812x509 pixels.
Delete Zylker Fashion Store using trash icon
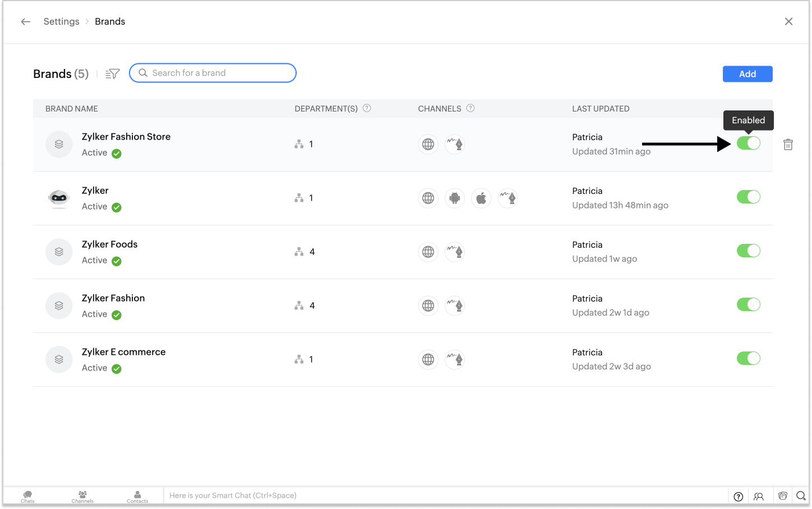point(788,145)
